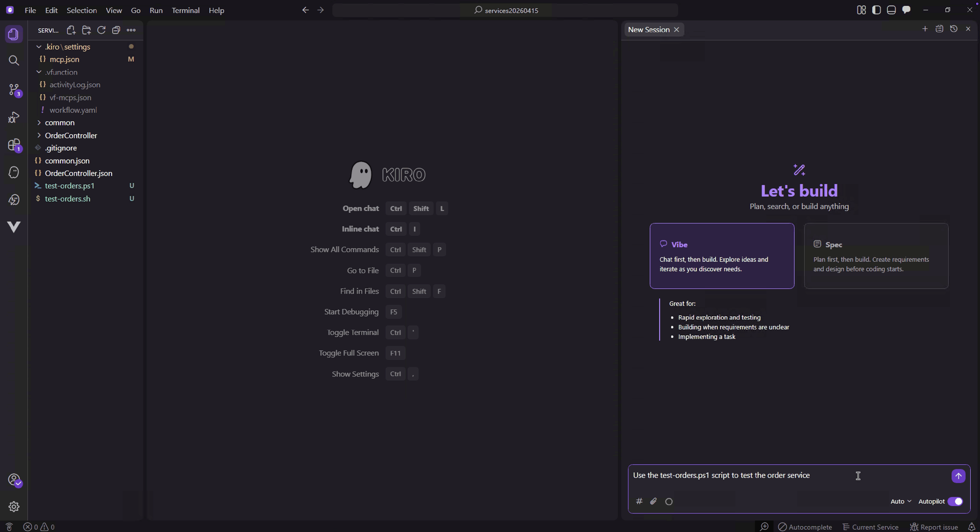Click the services20260415 command center search box
This screenshot has width=980, height=532.
point(505,10)
